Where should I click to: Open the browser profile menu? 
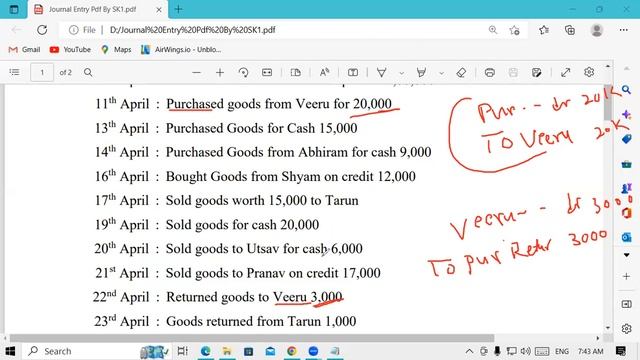(x=597, y=30)
